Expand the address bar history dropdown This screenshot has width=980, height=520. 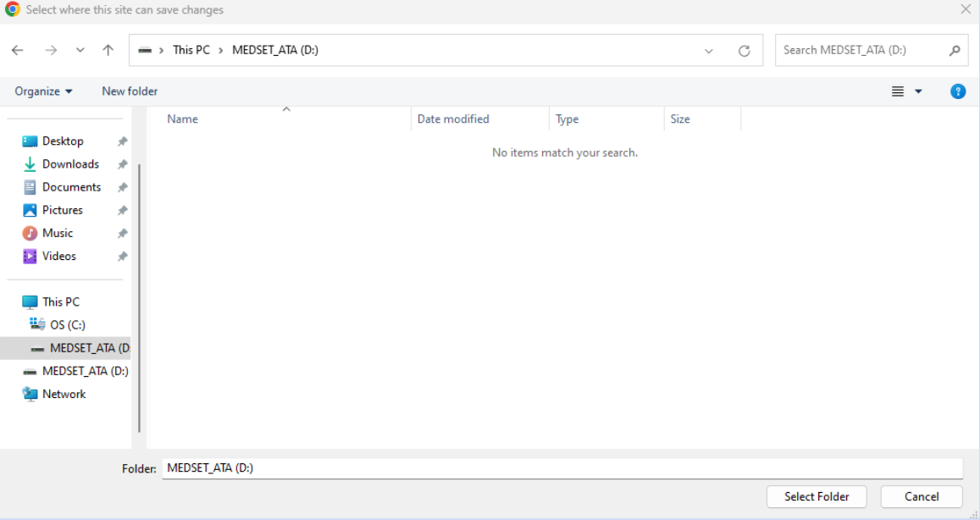709,50
